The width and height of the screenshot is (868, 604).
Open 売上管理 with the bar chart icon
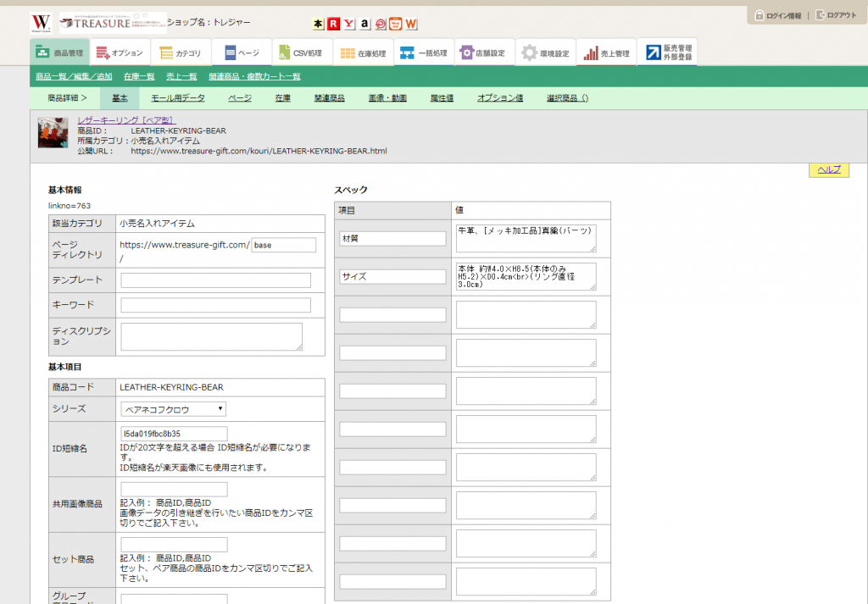[x=607, y=53]
